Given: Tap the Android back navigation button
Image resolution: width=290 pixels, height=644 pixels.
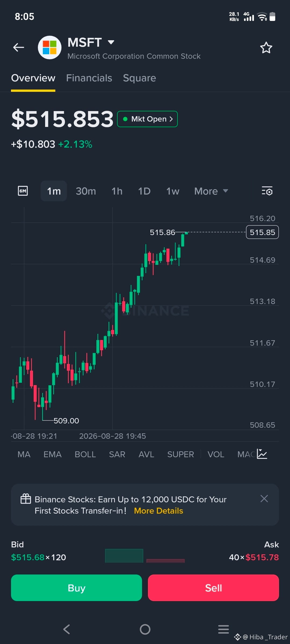Looking at the screenshot, I should pyautogui.click(x=67, y=629).
